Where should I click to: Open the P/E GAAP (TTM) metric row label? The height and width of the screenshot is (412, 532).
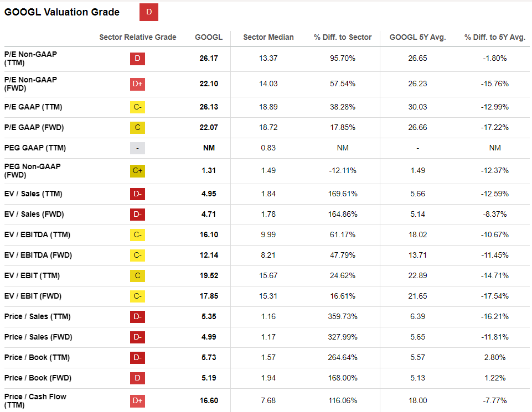(34, 107)
